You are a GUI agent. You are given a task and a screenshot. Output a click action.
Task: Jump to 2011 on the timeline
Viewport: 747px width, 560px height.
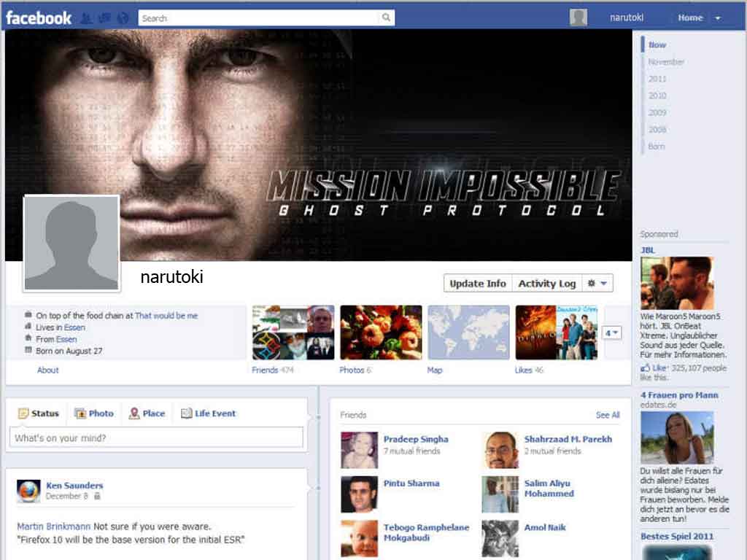click(657, 79)
